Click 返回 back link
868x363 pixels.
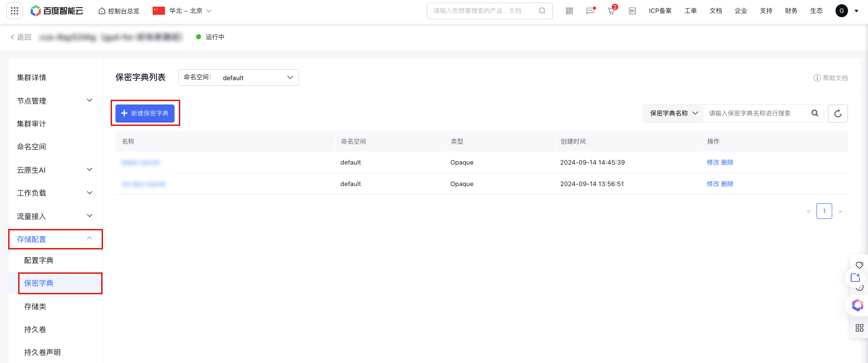click(x=21, y=37)
